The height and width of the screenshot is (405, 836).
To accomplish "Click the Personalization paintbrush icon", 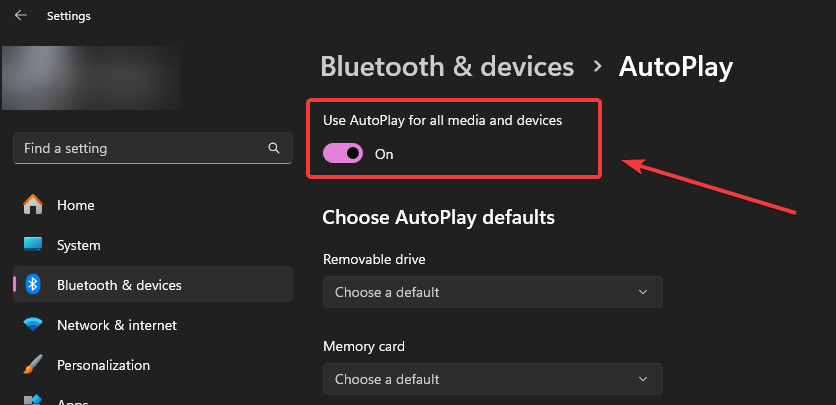I will [33, 365].
